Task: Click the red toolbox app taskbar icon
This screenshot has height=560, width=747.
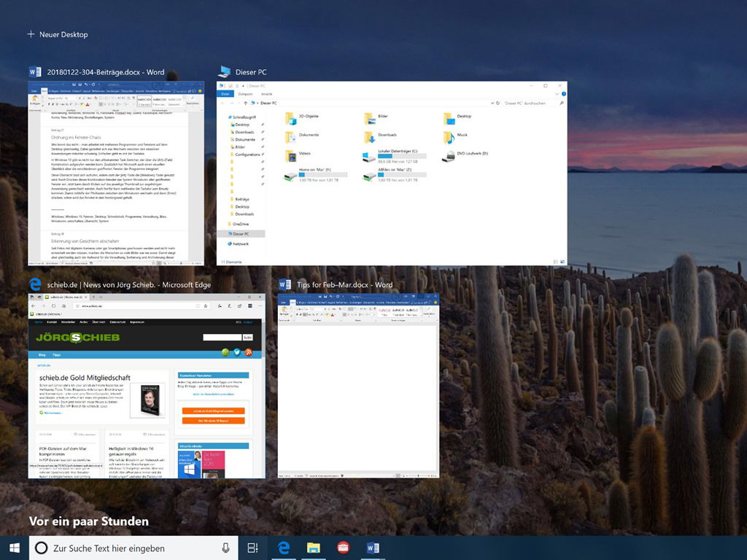Action: 343,548
